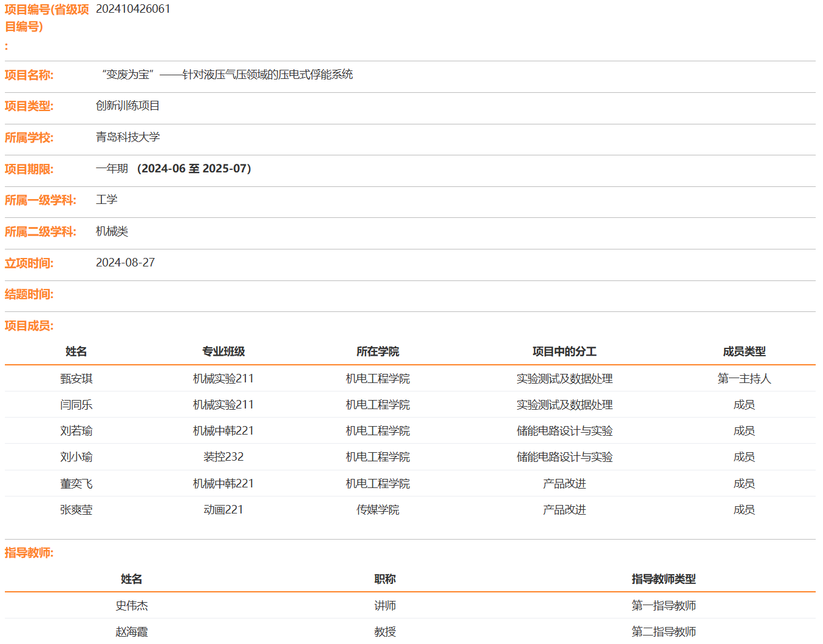The height and width of the screenshot is (644, 823).
Task: Click the 项目中的分工 column header
Action: [564, 351]
